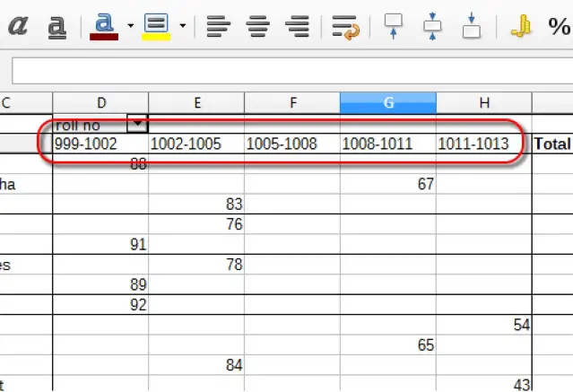The height and width of the screenshot is (392, 573).
Task: Select highlighted column G header
Action: tap(388, 103)
